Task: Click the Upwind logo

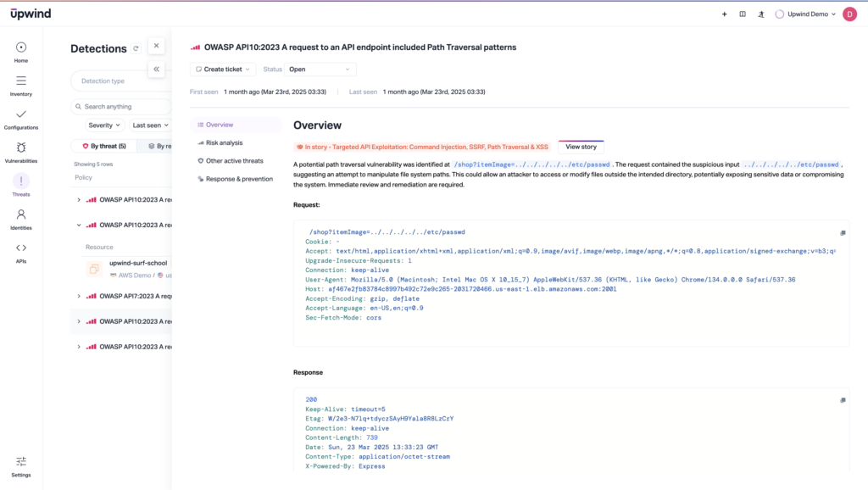Action: click(31, 14)
